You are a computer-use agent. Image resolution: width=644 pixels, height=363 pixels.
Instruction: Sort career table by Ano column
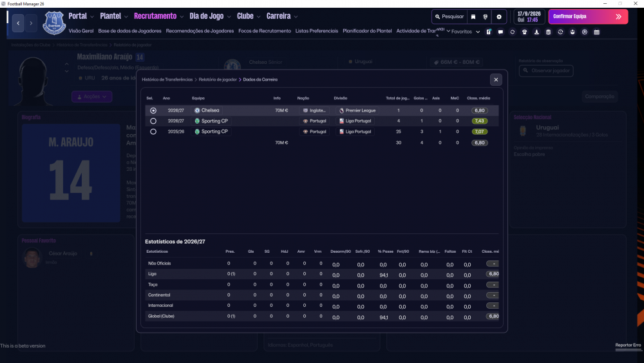point(166,98)
